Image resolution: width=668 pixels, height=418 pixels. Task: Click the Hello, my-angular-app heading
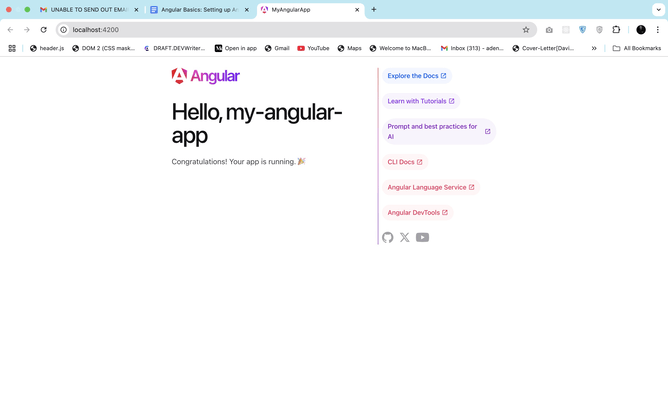point(257,124)
